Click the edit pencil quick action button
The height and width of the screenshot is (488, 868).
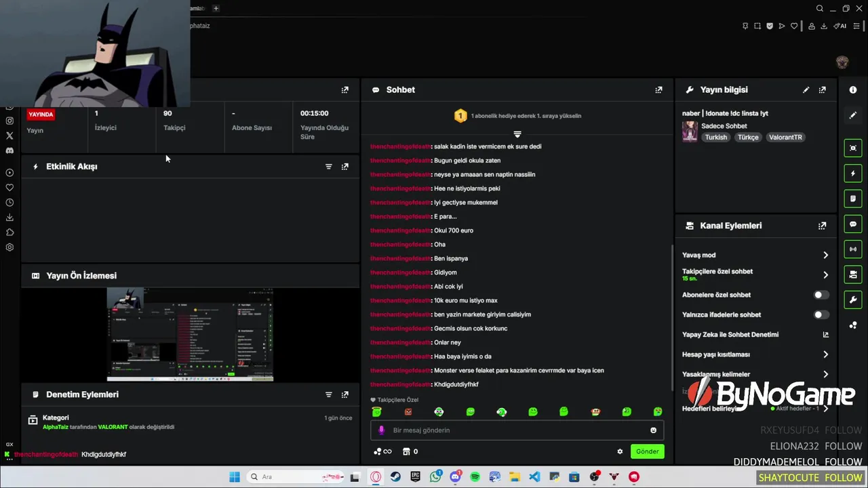[x=853, y=115]
